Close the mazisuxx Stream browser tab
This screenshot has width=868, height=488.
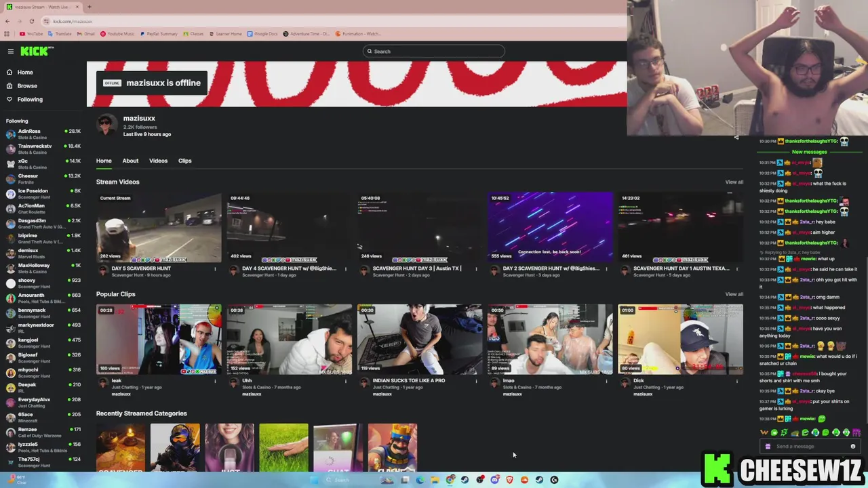point(77,7)
